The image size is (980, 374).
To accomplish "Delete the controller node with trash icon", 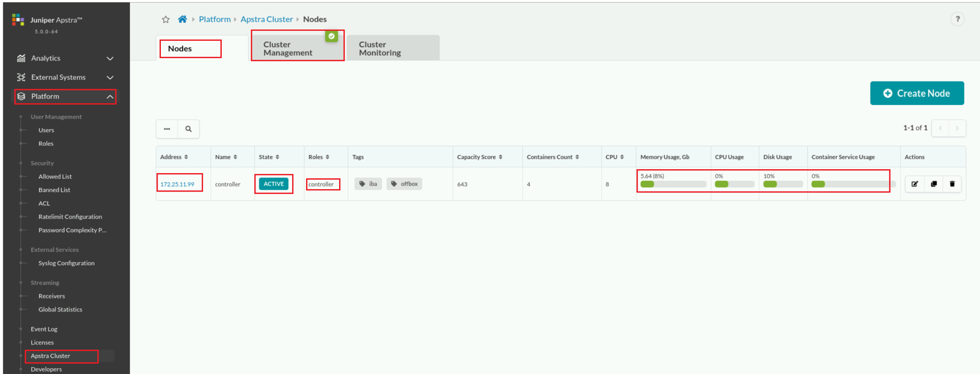I will 952,184.
